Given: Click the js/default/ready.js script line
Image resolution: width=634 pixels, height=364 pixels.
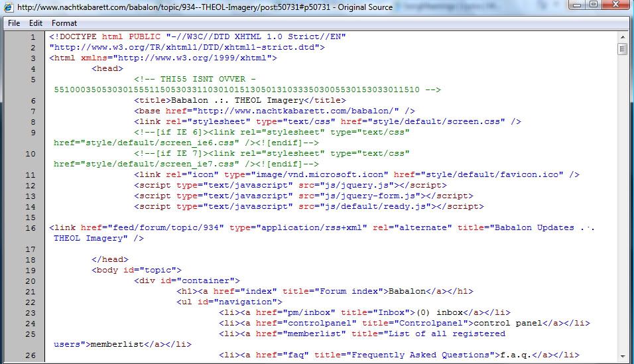Looking at the screenshot, I should click(309, 206).
